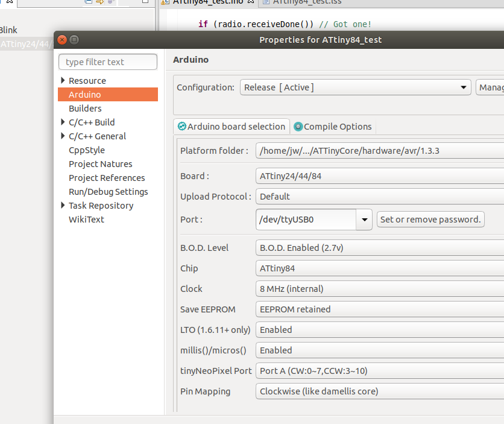The height and width of the screenshot is (424, 504).
Task: Open the Clock dropdown showing 8 MHz
Action: tap(380, 289)
